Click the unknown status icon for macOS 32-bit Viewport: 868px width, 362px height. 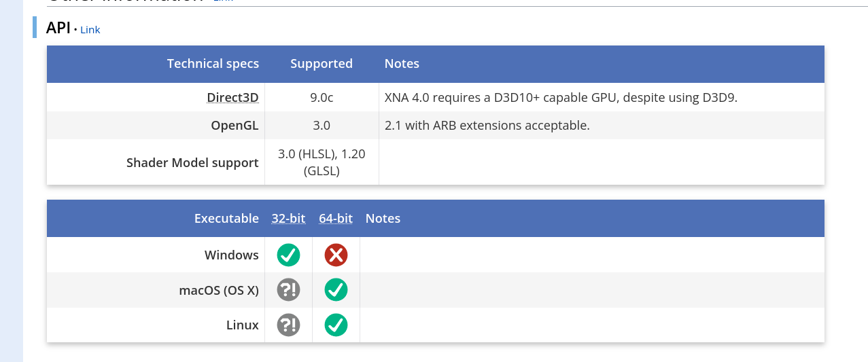(x=288, y=290)
